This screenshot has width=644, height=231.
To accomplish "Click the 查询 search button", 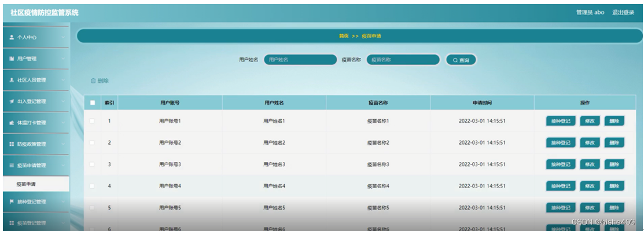I will [x=461, y=60].
